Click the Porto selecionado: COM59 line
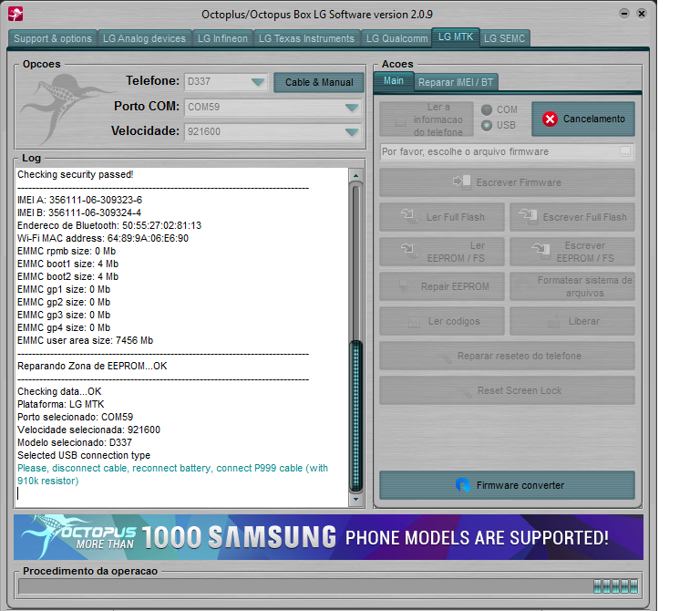The image size is (700, 611). point(75,417)
